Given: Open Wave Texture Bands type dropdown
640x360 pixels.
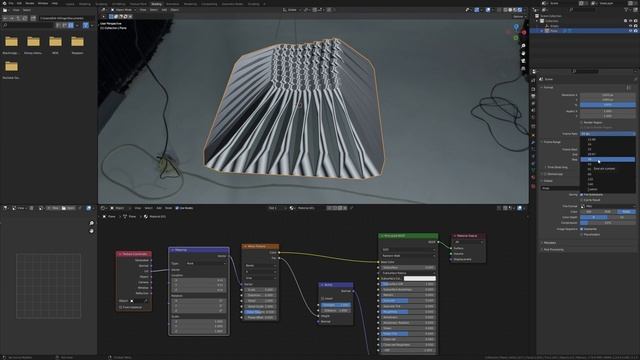Looking at the screenshot, I should [x=260, y=265].
